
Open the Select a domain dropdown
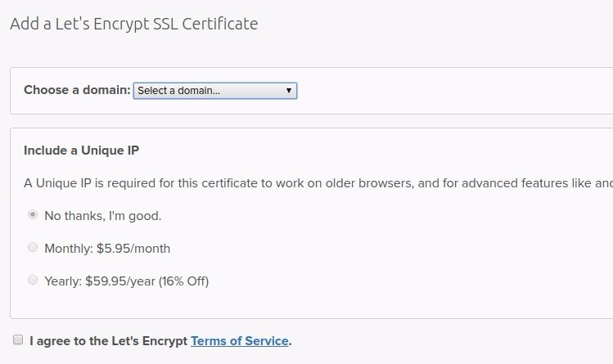coord(215,91)
